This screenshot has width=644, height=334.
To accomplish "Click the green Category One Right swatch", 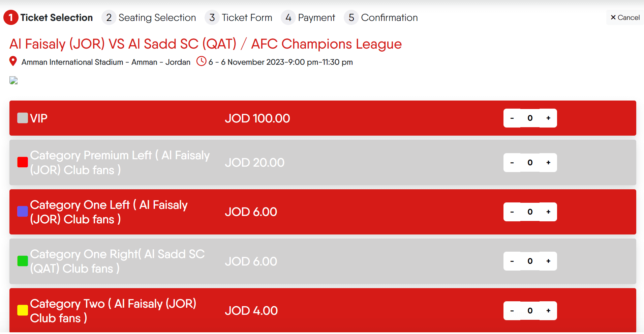I will [23, 261].
